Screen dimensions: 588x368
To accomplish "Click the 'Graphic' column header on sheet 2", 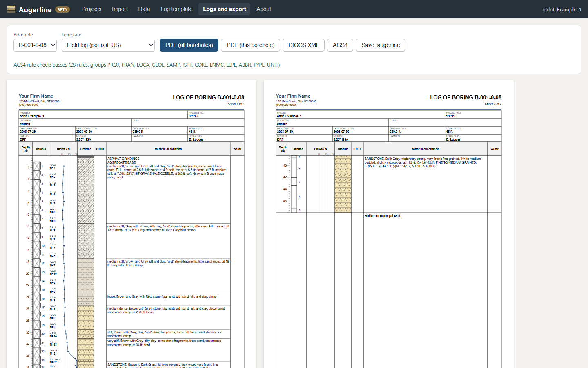I will pyautogui.click(x=343, y=149).
